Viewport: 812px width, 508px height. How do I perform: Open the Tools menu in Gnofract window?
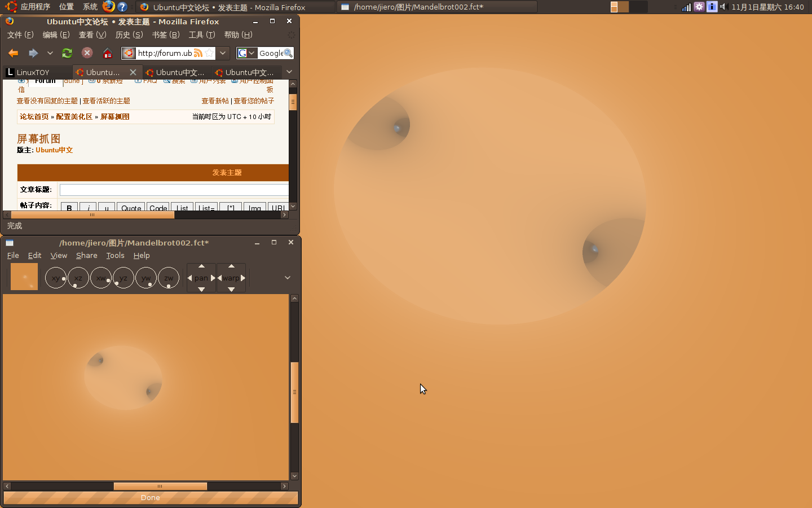(x=116, y=256)
